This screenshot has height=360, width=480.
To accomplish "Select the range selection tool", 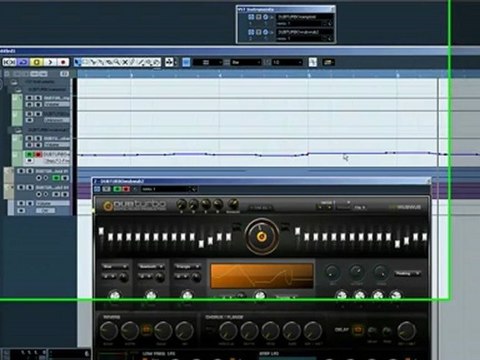I will [85, 62].
